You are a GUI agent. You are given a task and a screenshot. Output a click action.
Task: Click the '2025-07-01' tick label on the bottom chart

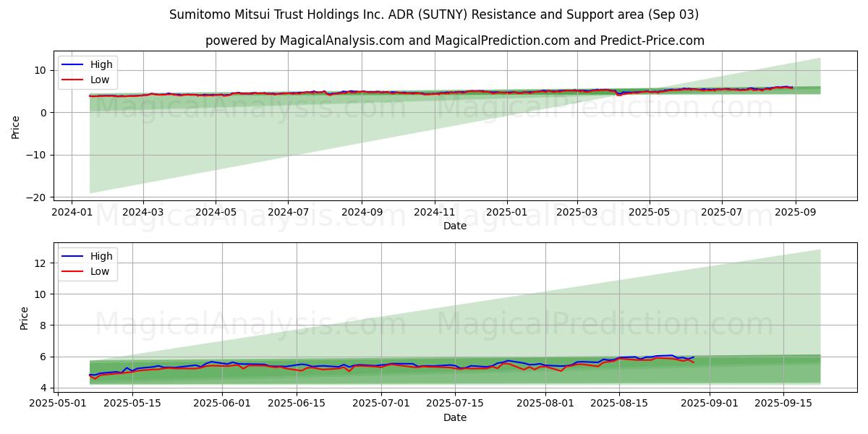point(380,404)
